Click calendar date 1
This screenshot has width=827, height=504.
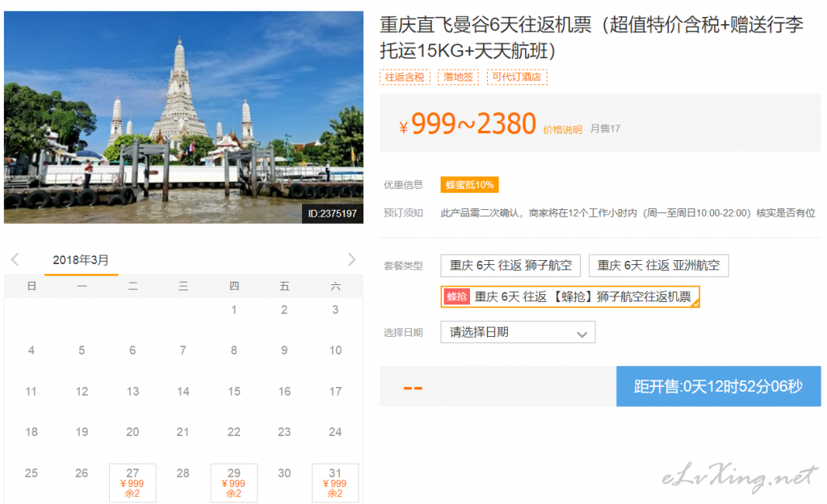233,310
